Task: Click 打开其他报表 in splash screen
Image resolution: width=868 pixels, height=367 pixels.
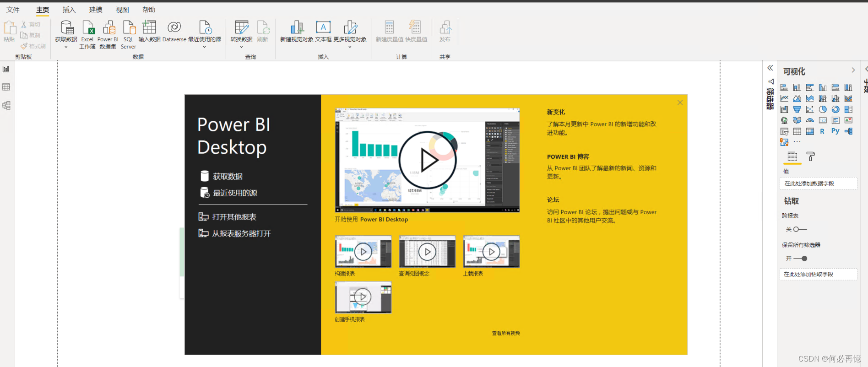Action: pyautogui.click(x=227, y=217)
